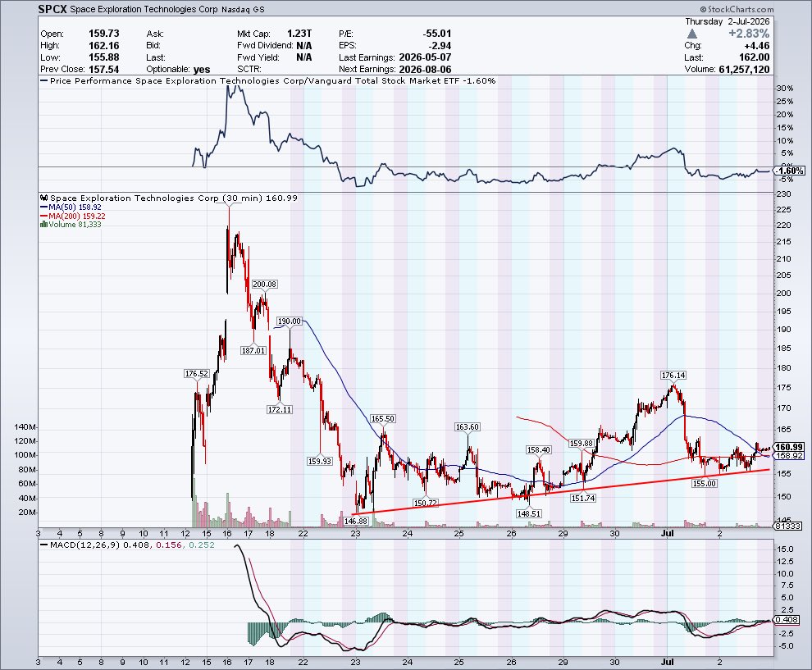Click the Price Performance indicator legend

click(268, 80)
